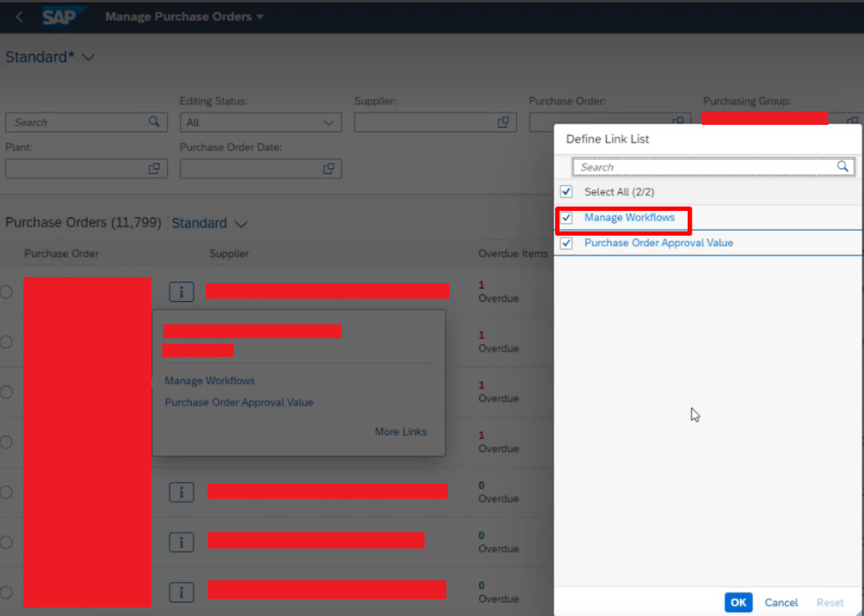Screen dimensions: 864x616
Task: Open Purchase Order Approval Value in the popover
Action: (239, 403)
